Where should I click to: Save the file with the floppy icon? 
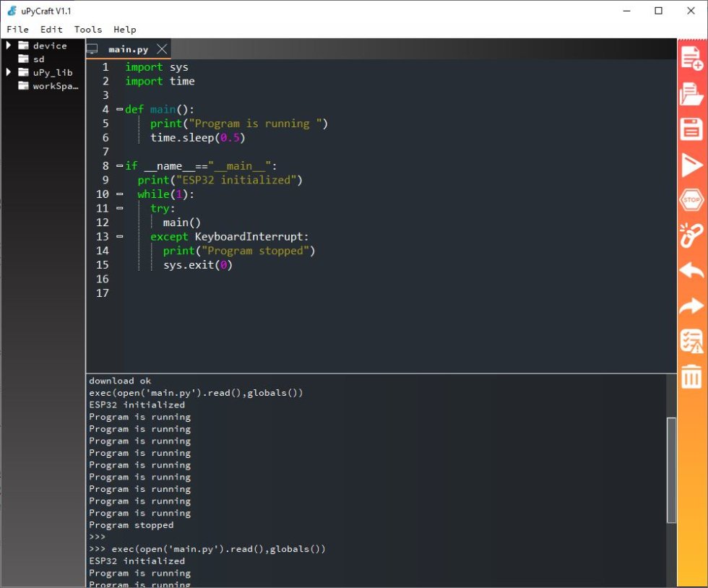tap(691, 129)
